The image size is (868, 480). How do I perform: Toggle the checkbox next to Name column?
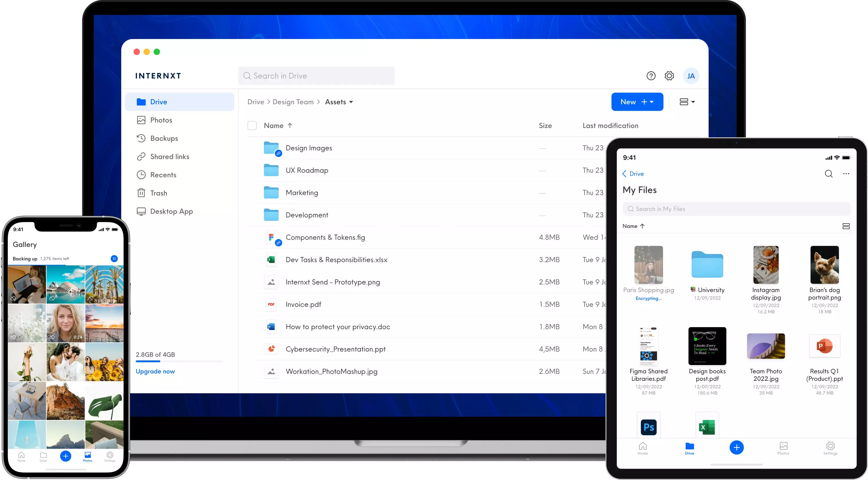coord(252,125)
